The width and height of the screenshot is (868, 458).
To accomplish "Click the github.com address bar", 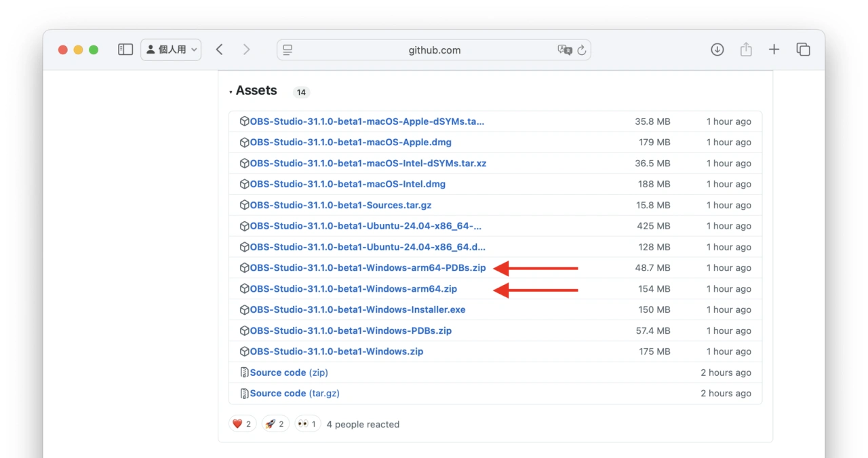I will pos(434,50).
